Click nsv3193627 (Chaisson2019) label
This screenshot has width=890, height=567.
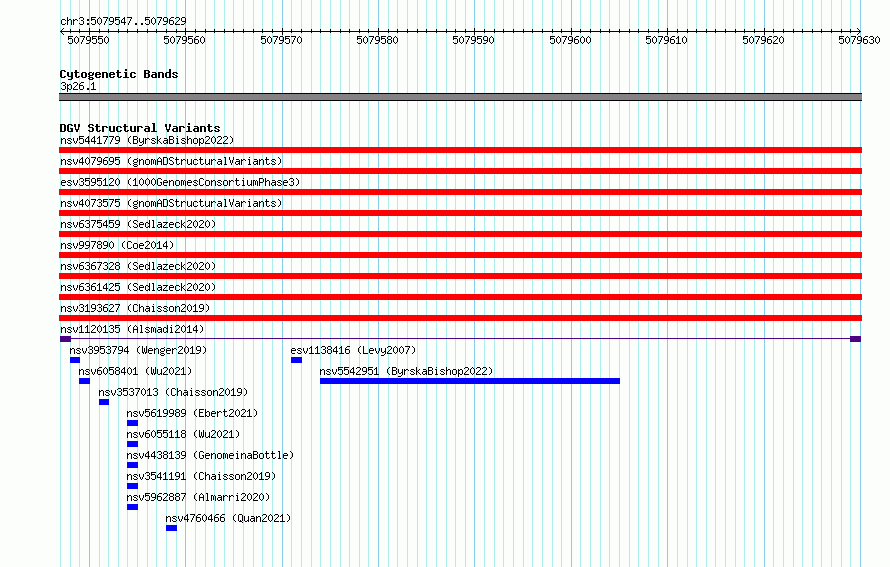tap(135, 308)
